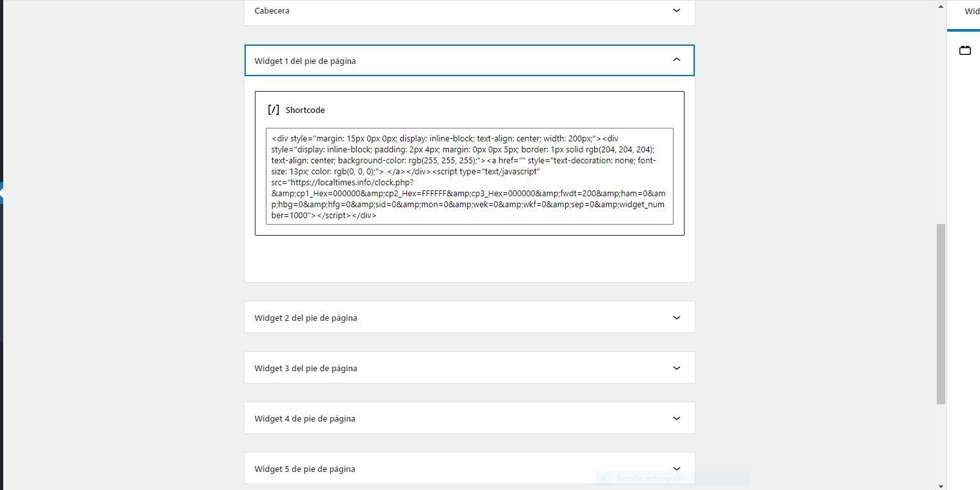Open the Widgets tab in sidebar
The width and height of the screenshot is (980, 490).
(972, 12)
